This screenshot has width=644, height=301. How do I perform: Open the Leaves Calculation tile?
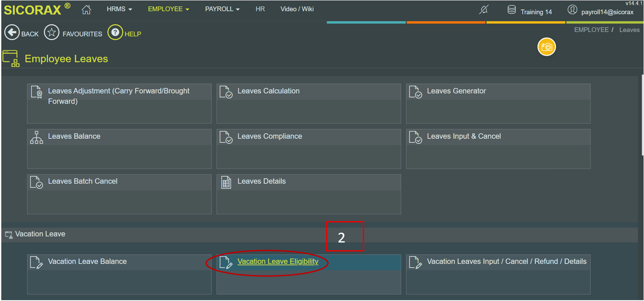pyautogui.click(x=309, y=104)
